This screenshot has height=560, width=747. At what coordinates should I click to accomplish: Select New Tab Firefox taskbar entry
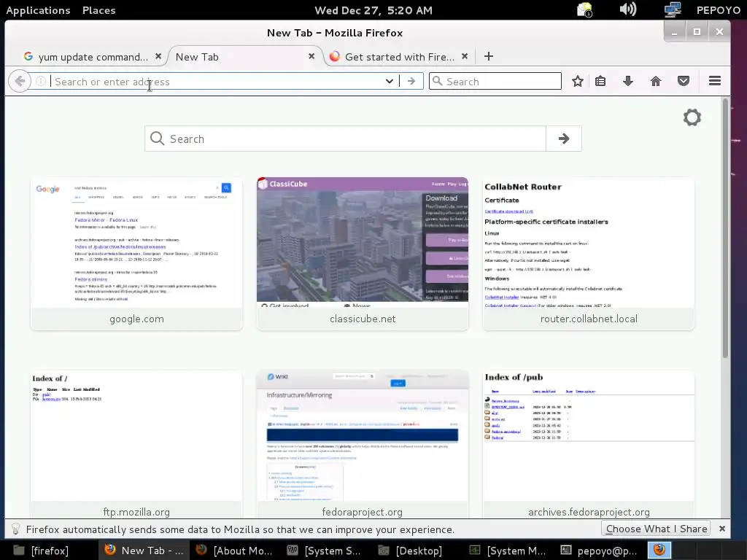145,551
